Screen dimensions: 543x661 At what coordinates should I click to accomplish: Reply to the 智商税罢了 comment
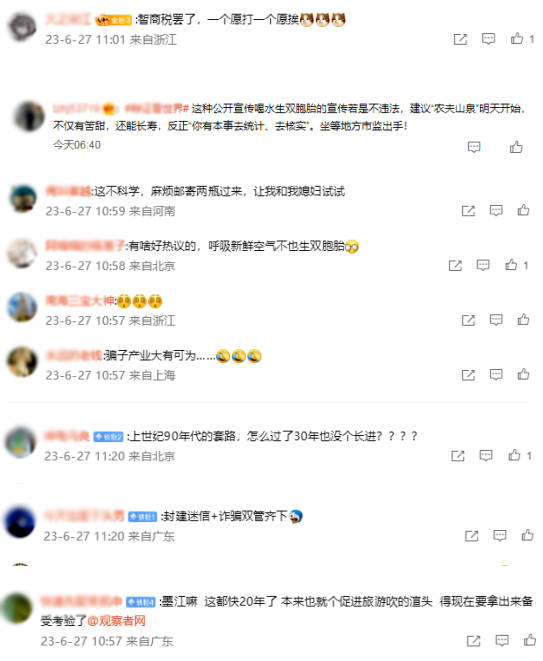click(488, 39)
